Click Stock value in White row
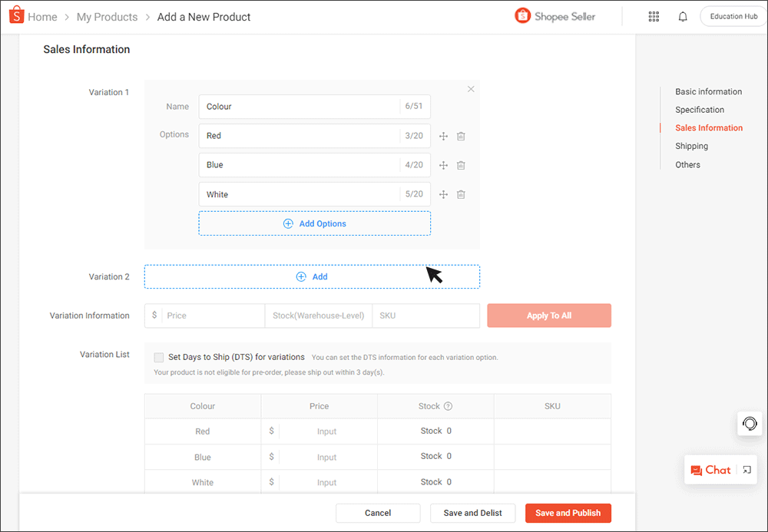Viewport: 768px width, 532px height. (x=436, y=482)
